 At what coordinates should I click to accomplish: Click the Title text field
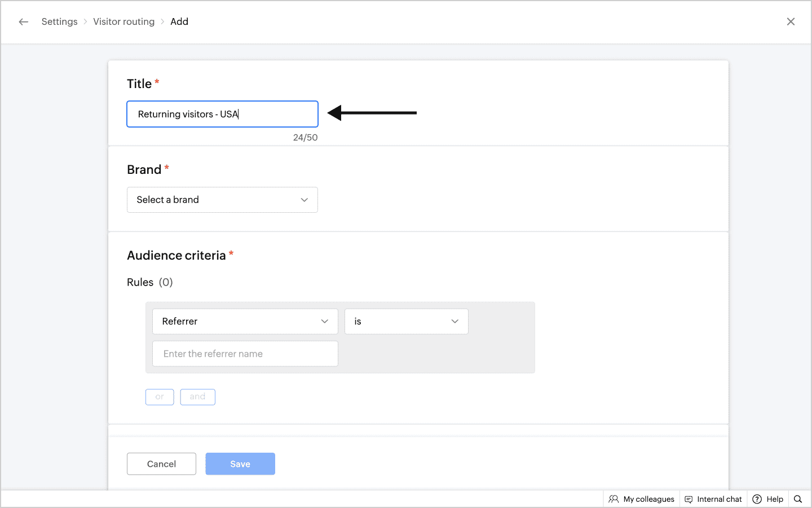(x=222, y=114)
